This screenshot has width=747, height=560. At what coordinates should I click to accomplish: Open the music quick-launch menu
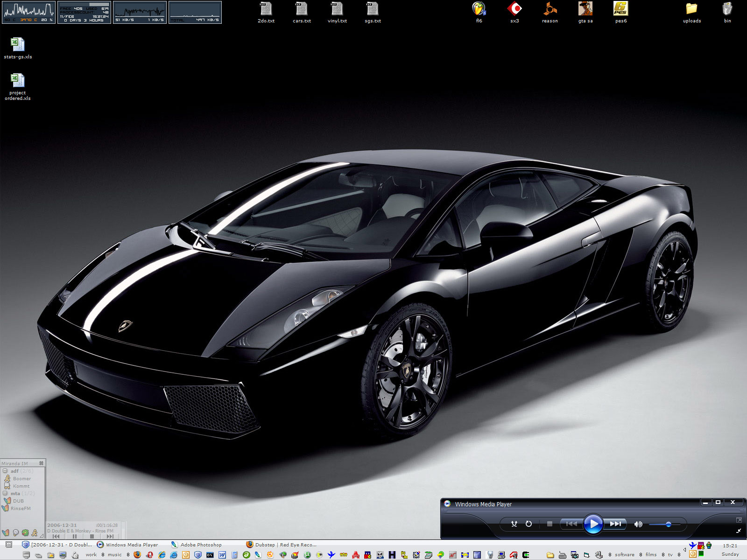click(x=115, y=555)
